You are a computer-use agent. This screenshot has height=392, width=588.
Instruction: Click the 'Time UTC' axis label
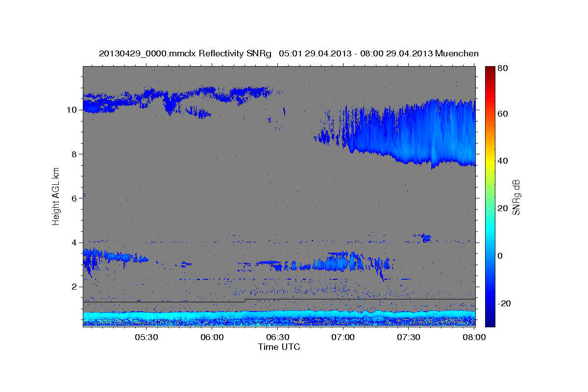tap(279, 347)
